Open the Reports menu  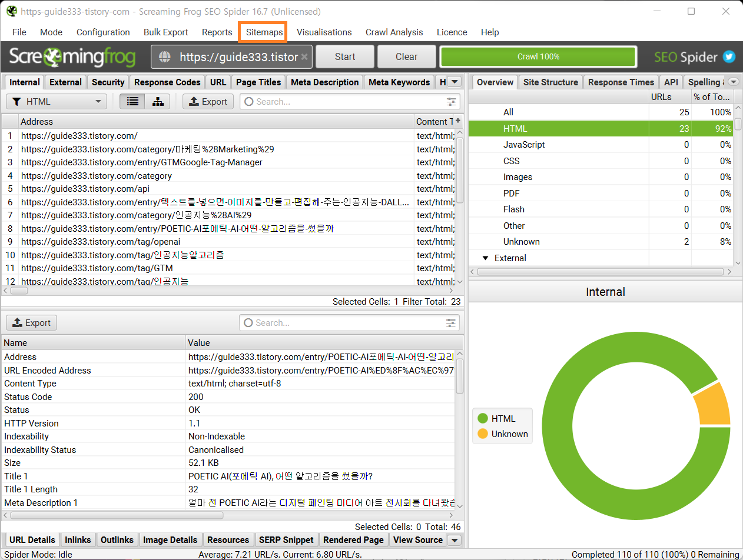point(217,32)
